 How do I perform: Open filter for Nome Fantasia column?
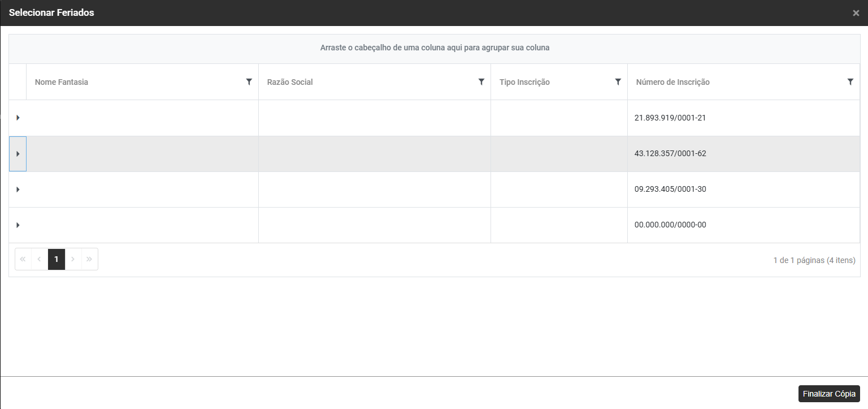click(x=249, y=82)
